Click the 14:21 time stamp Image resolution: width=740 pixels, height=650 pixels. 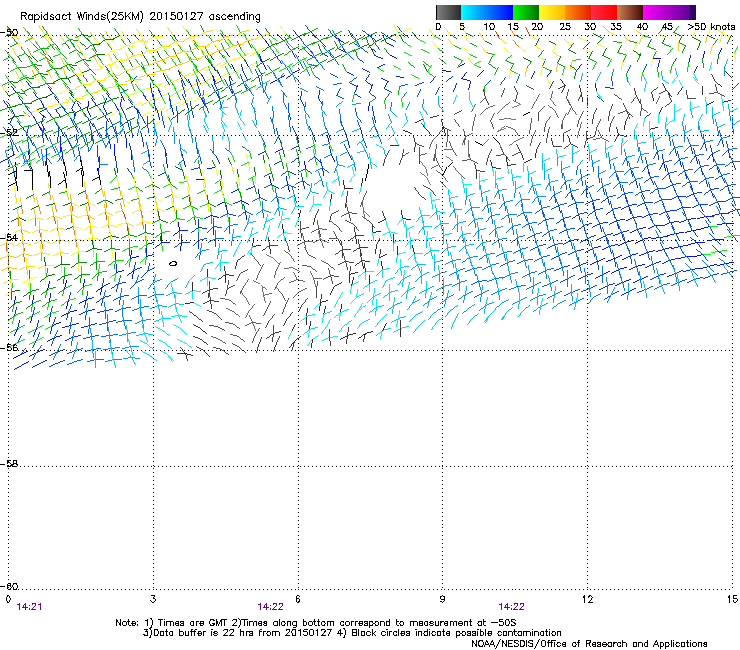tap(29, 607)
